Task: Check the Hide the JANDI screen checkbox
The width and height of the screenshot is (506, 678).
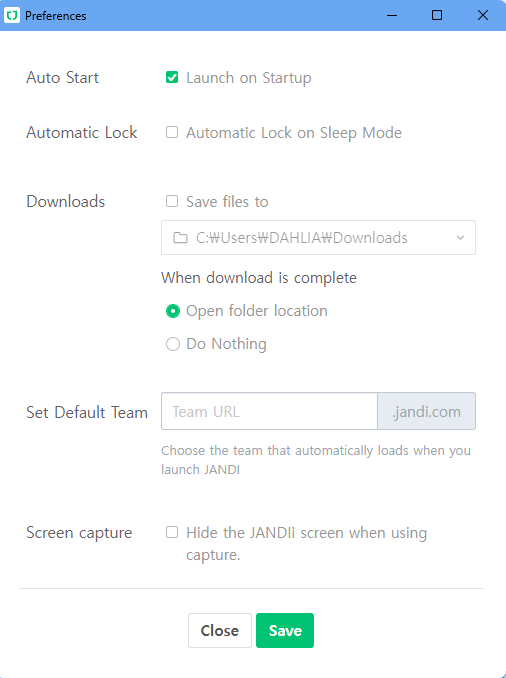Action: tap(172, 532)
